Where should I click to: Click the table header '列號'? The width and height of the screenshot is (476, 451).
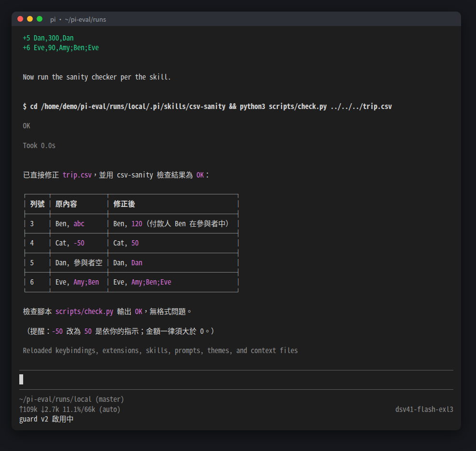(x=37, y=204)
